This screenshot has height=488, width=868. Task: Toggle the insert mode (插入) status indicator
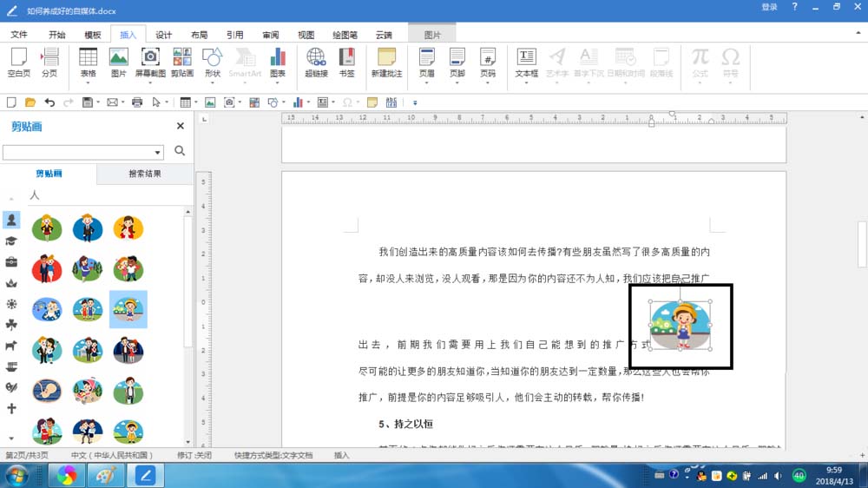pyautogui.click(x=341, y=455)
